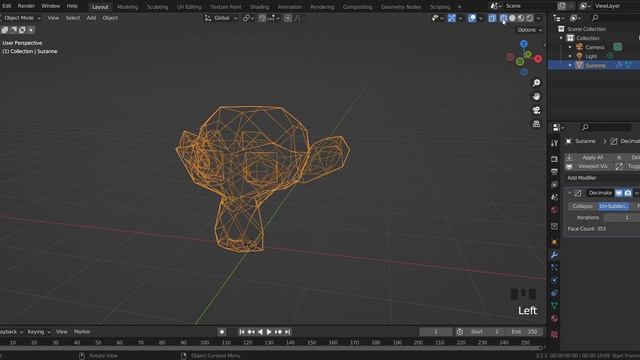
Task: Open the Options dropdown in viewport
Action: tap(529, 30)
